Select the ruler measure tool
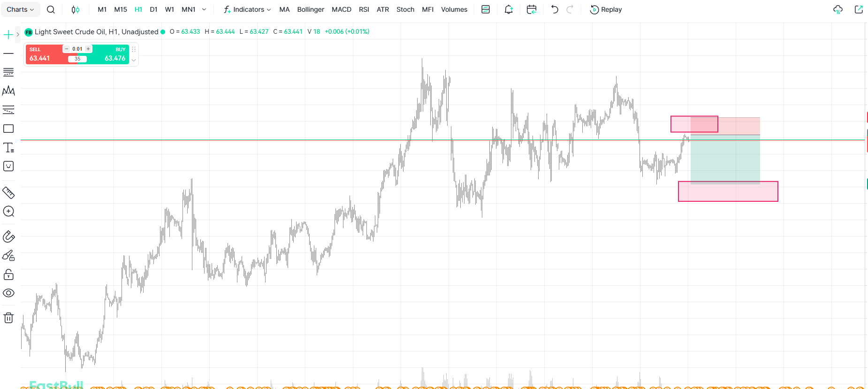The width and height of the screenshot is (868, 389). point(8,193)
